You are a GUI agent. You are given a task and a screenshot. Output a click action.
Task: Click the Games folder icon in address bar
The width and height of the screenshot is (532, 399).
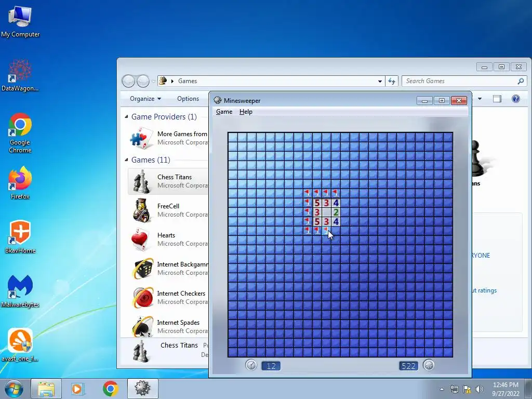pyautogui.click(x=163, y=81)
